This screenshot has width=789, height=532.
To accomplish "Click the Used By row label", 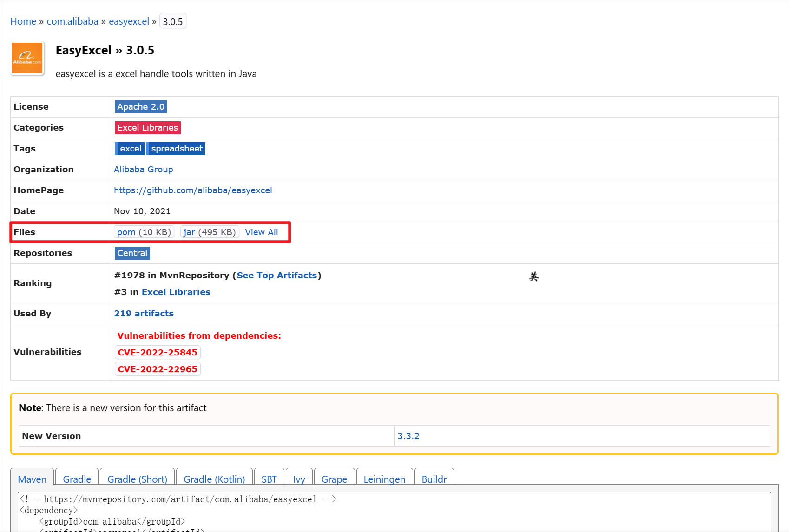I will pyautogui.click(x=33, y=314).
